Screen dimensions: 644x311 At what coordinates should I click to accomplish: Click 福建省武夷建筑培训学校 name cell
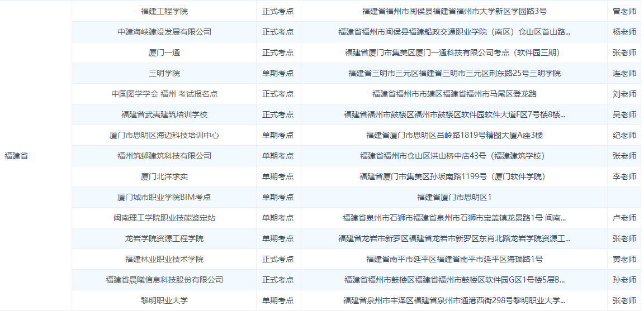pyautogui.click(x=164, y=114)
